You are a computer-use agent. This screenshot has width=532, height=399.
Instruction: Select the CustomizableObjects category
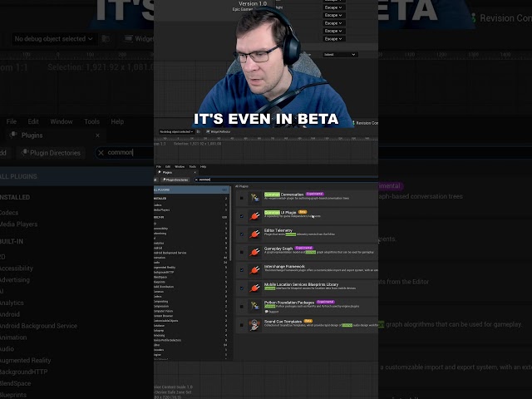point(190,321)
